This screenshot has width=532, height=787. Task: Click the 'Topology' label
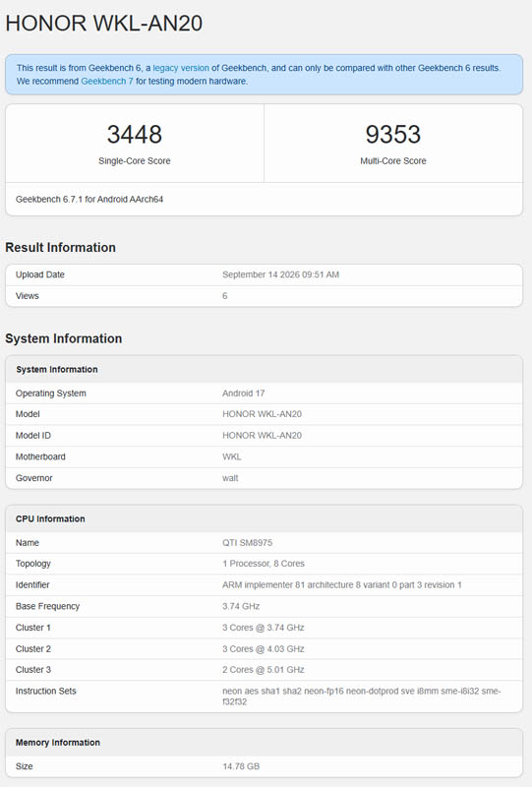(x=33, y=564)
